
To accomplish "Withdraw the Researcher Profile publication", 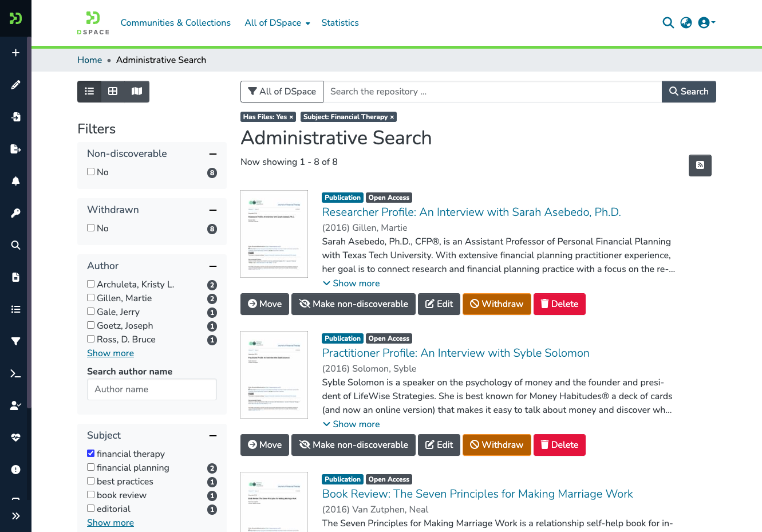I will click(496, 304).
